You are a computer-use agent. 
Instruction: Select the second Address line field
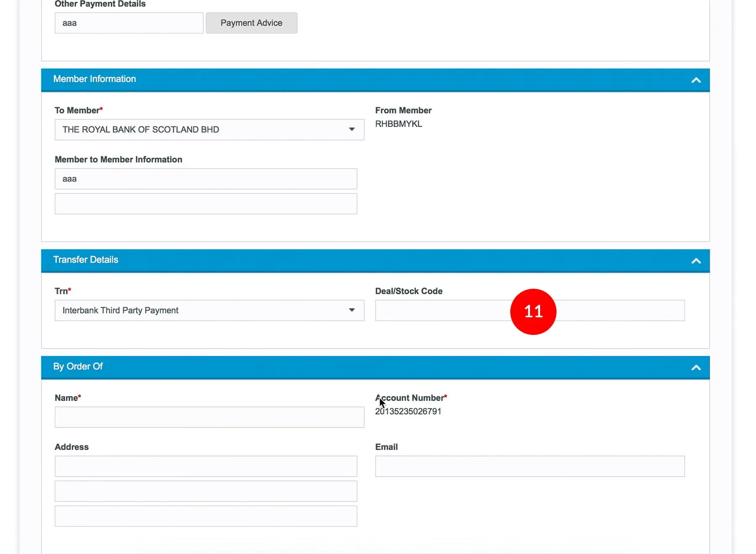pyautogui.click(x=206, y=491)
